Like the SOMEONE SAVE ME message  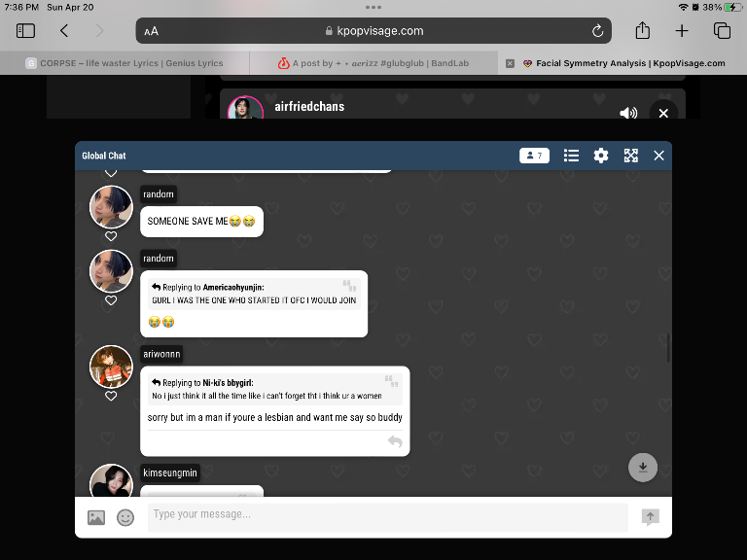point(111,236)
